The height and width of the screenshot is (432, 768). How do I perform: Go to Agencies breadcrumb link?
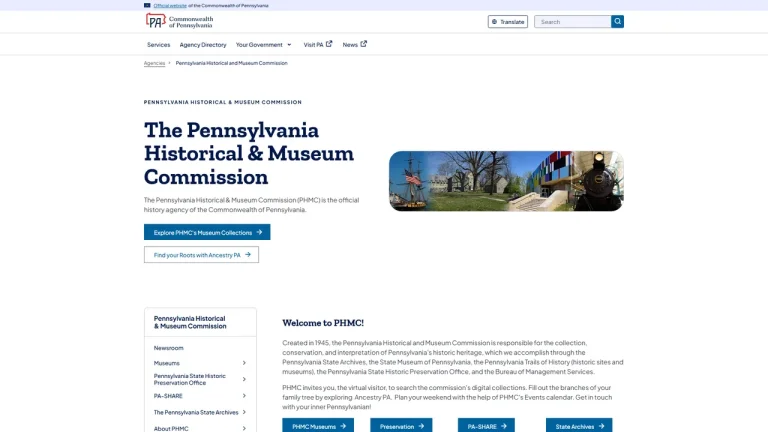(x=154, y=63)
